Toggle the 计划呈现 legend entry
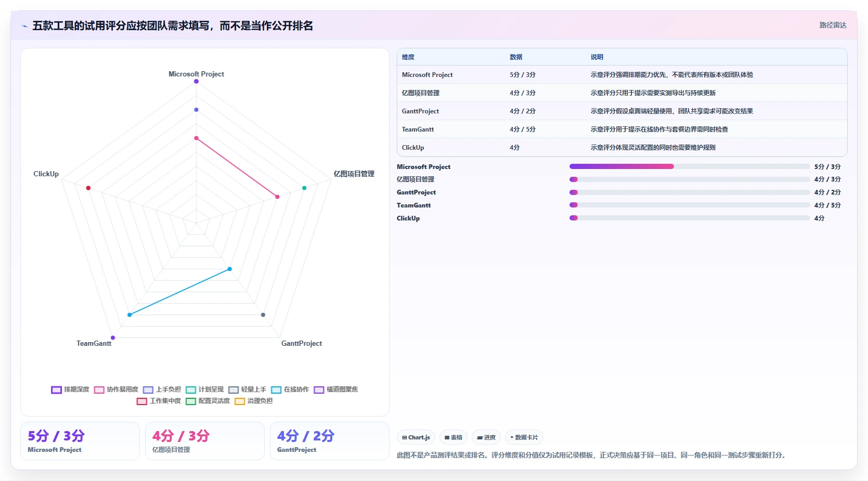 [x=204, y=389]
